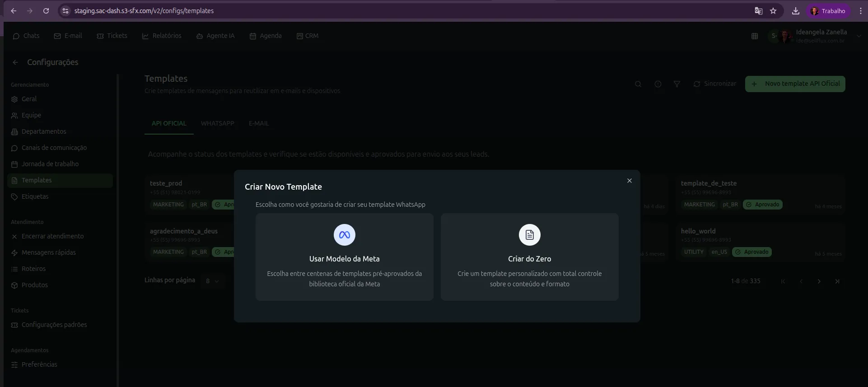
Task: Click the 1-8 de 335 pagination text
Action: coord(746,281)
